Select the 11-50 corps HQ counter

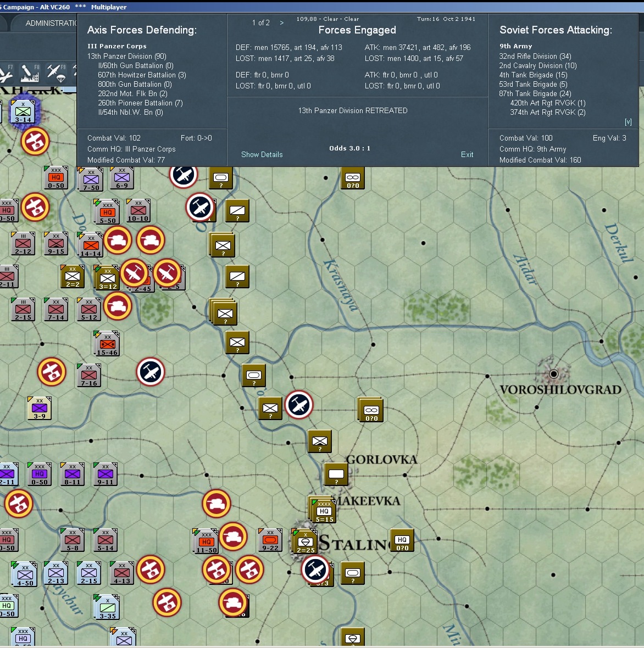(207, 542)
